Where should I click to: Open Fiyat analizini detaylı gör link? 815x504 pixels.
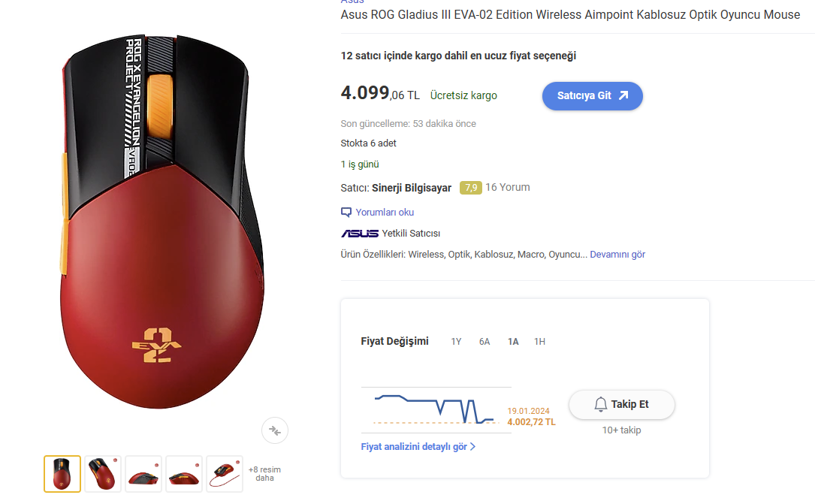click(418, 447)
